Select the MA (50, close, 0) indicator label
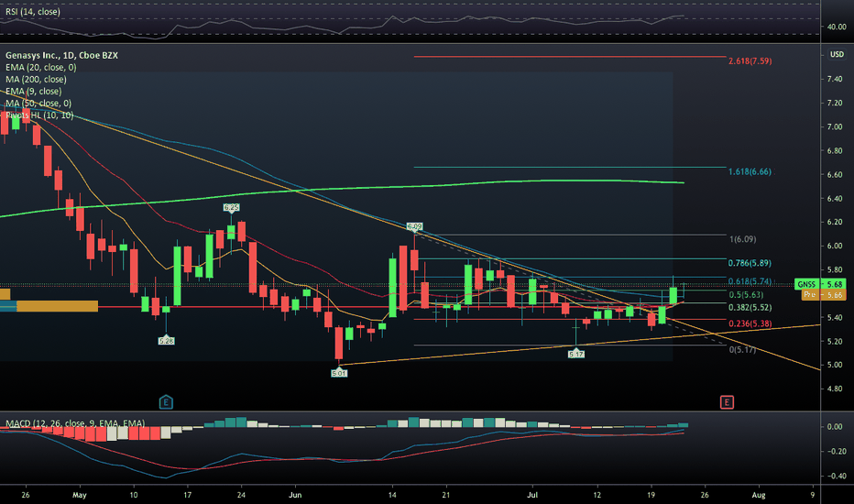 (38, 103)
